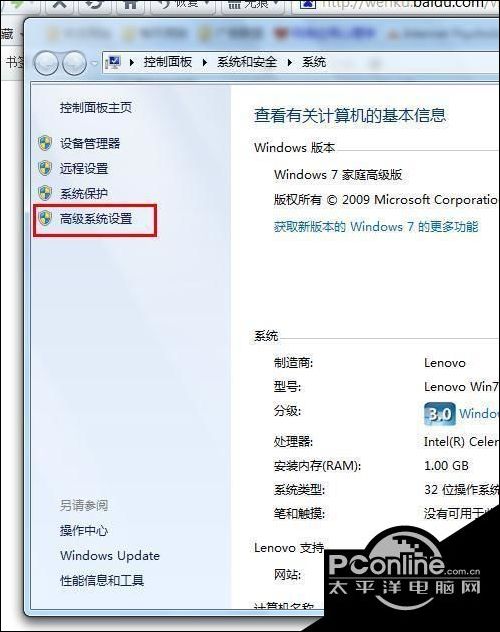This screenshot has height=632, width=500.
Task: Open 获取新版本的 Windows 7 的更多功能 link
Action: point(376,227)
